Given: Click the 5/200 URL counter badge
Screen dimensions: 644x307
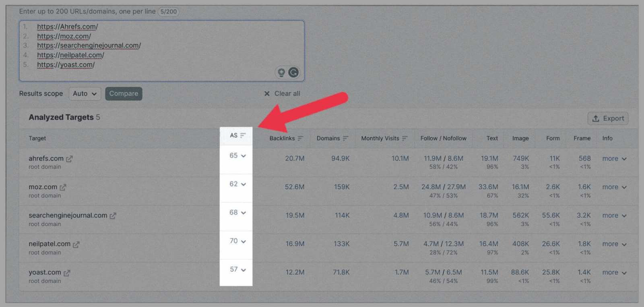Looking at the screenshot, I should pyautogui.click(x=168, y=12).
